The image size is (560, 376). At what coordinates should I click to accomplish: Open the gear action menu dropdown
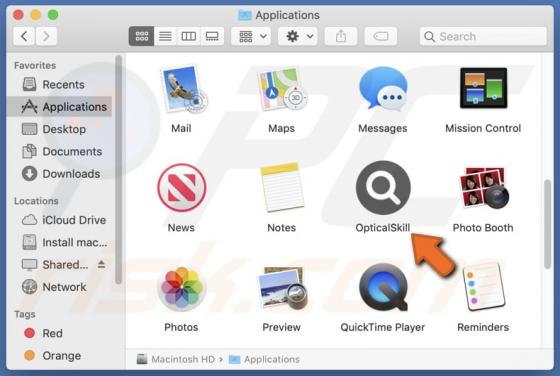298,36
